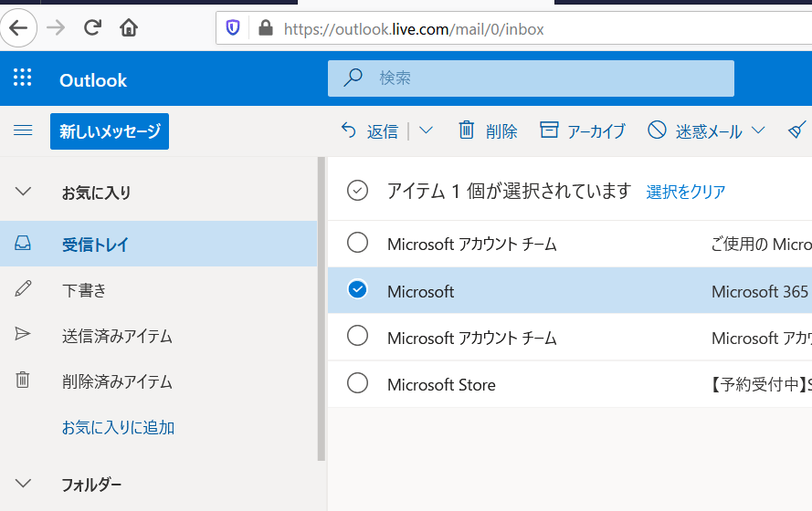Viewport: 812px width, 511px height.
Task: Check the first Microsoft アカウント チーム message circle
Action: point(357,242)
